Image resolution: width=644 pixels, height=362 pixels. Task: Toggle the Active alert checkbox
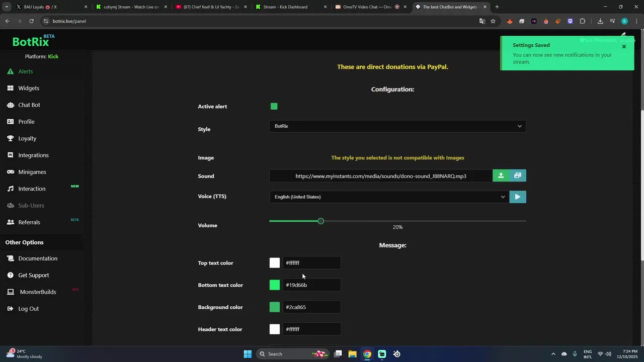[274, 106]
